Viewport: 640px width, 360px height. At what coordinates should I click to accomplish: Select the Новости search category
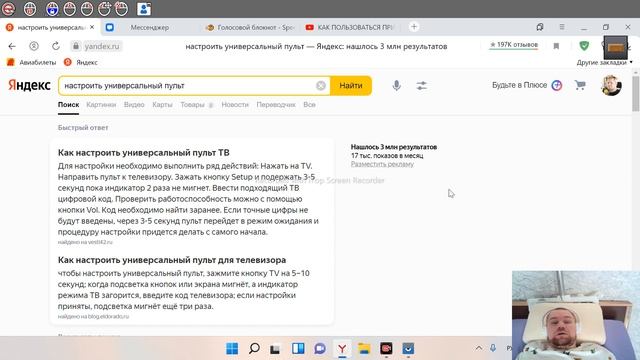tap(235, 104)
